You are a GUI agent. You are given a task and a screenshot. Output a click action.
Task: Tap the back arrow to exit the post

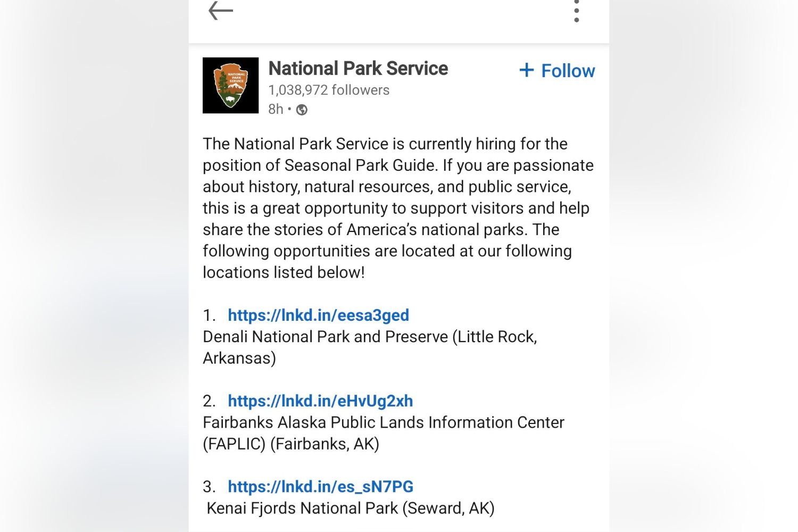click(220, 11)
